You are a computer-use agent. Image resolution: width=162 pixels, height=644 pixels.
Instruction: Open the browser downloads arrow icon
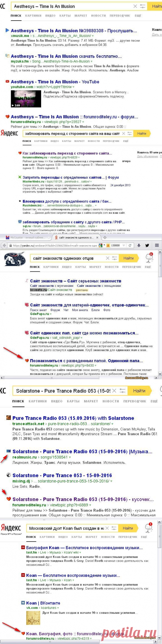tap(139, 246)
